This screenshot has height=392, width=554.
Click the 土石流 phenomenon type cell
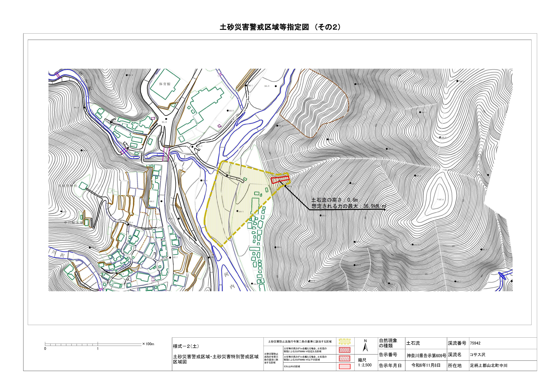pos(413,343)
